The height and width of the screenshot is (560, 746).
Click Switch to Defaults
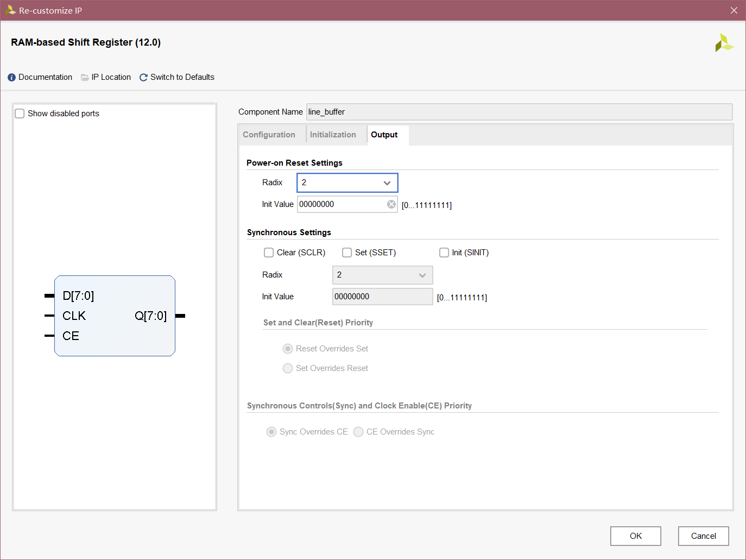(x=182, y=77)
